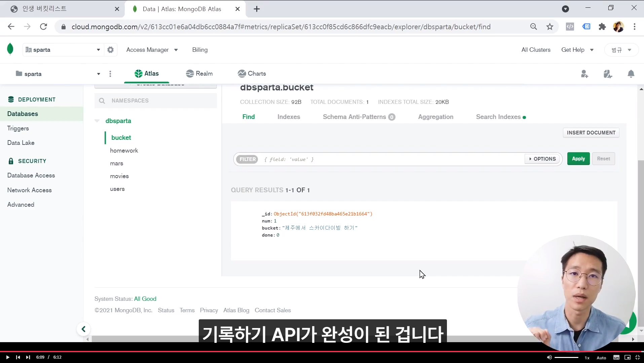Screen dimensions: 644x363
Task: Open the activity feed icon
Action: [608, 74]
